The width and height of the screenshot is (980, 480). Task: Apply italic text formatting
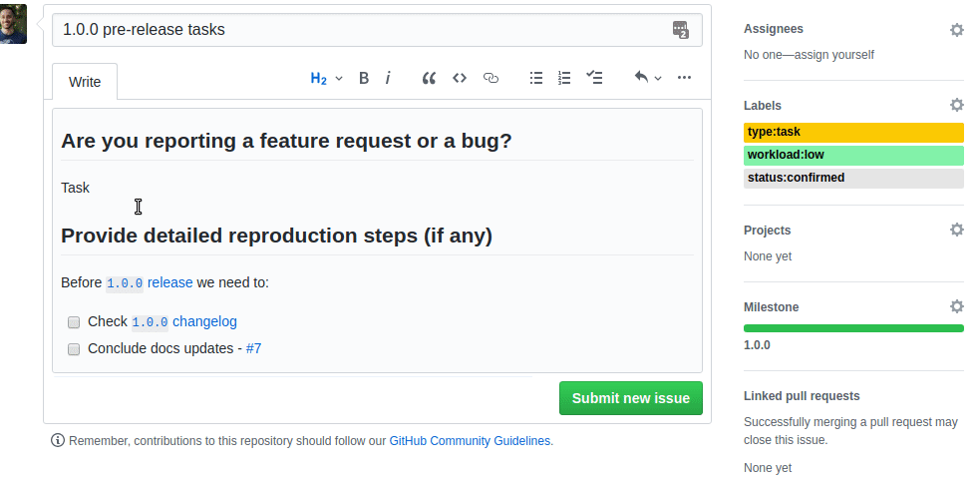[388, 78]
